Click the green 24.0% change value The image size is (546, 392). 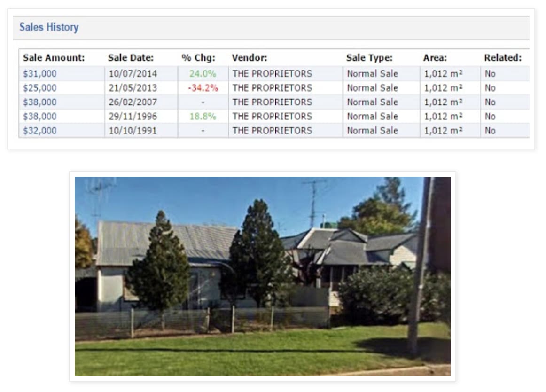click(x=203, y=74)
